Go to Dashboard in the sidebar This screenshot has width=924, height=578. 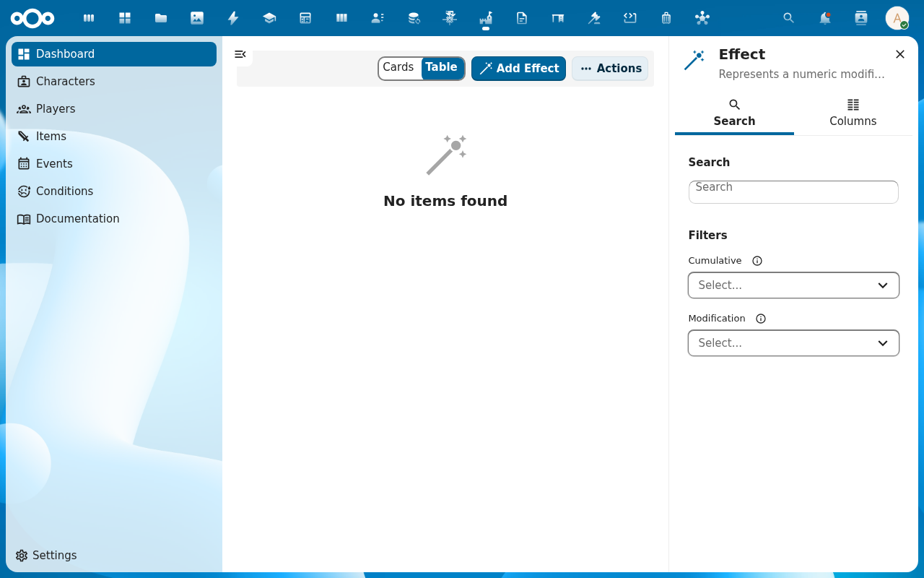coord(114,54)
